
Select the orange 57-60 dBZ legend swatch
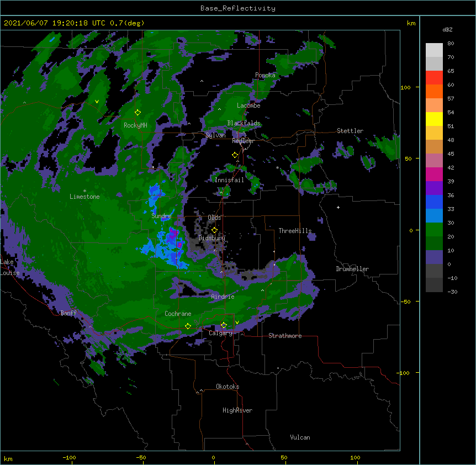click(434, 91)
